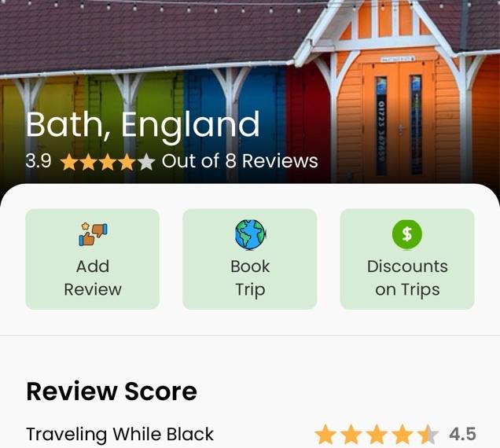Click the fourth gold star in header rating
Image resolution: width=500 pixels, height=448 pixels.
click(x=127, y=161)
